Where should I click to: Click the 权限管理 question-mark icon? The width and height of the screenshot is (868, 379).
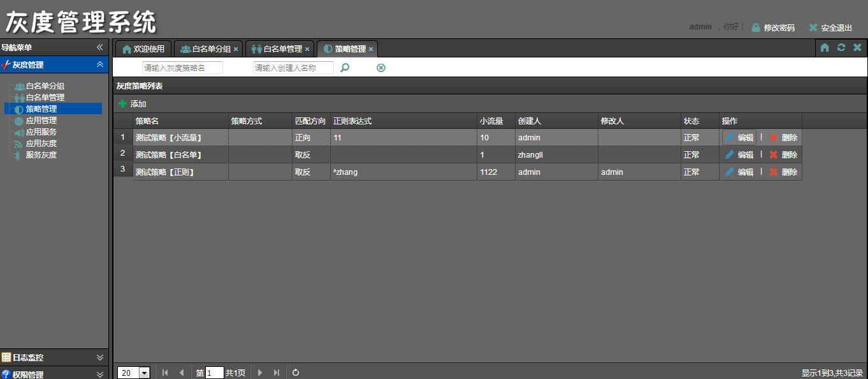6,375
